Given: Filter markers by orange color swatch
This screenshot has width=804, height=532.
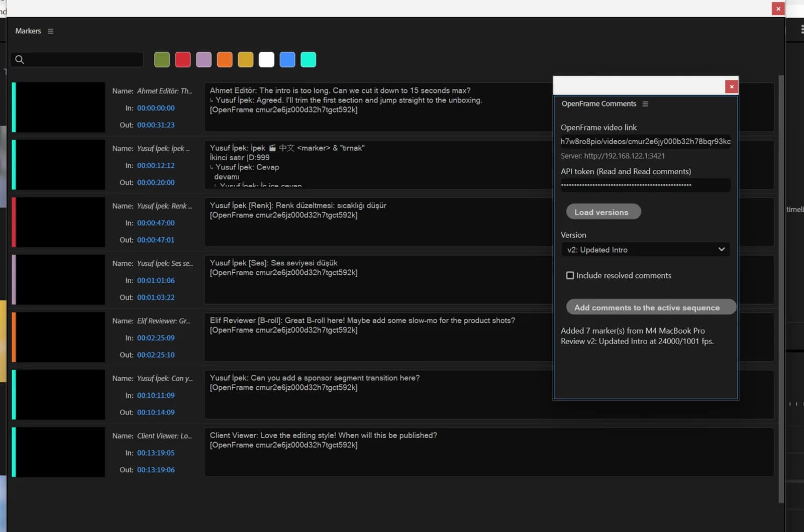Looking at the screenshot, I should [225, 60].
